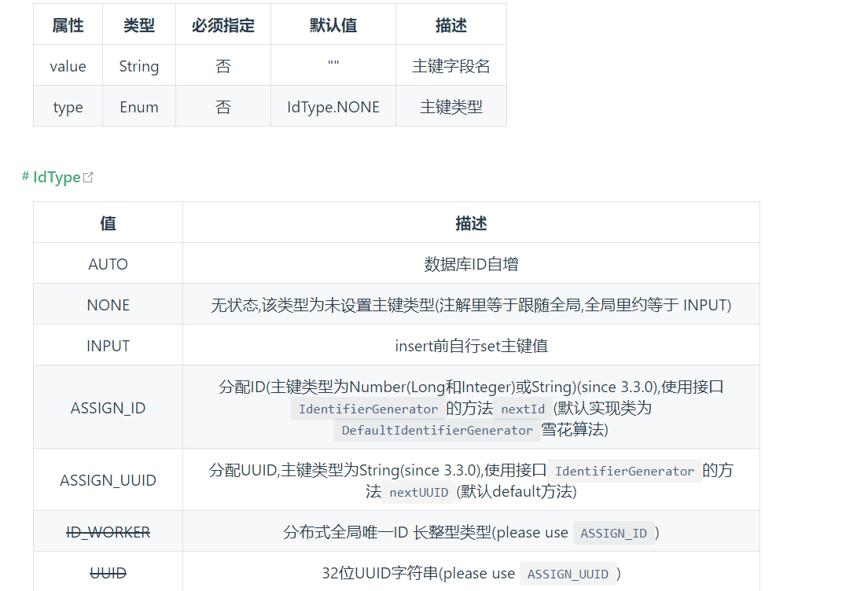The height and width of the screenshot is (591, 868).
Task: Click the external link icon beside IdType
Action: pyautogui.click(x=88, y=178)
